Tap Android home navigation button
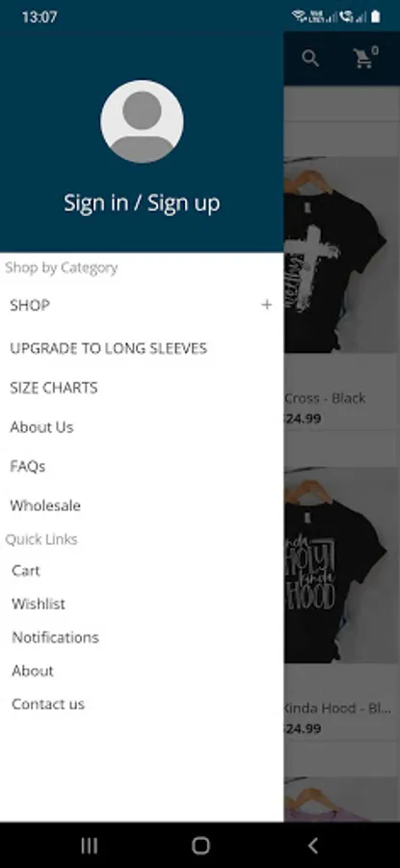The height and width of the screenshot is (868, 400). (200, 845)
